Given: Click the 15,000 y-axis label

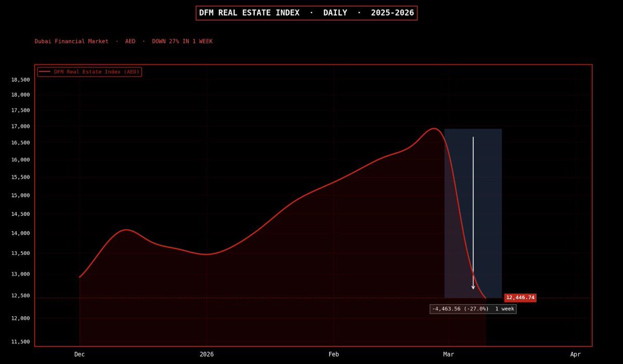Looking at the screenshot, I should coord(20,196).
